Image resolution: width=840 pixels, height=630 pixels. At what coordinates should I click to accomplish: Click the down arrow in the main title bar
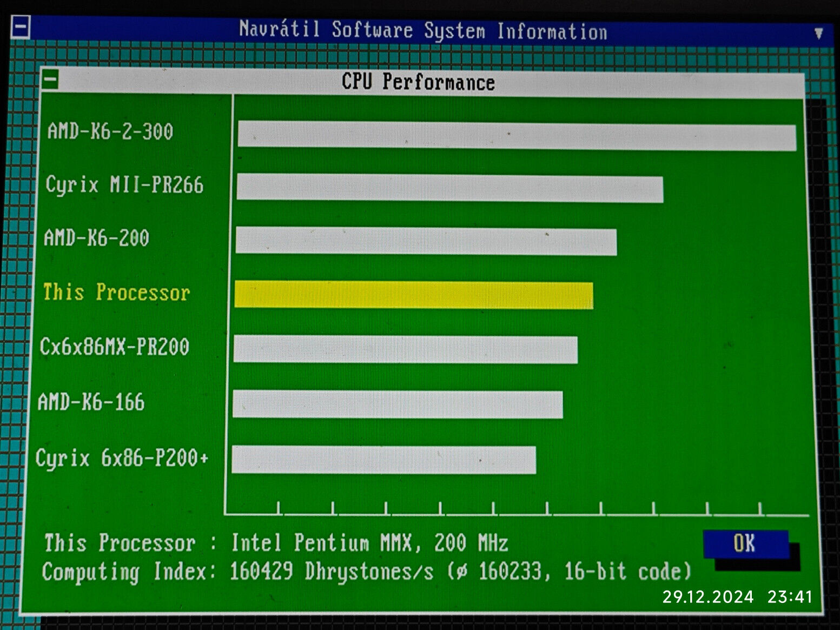click(x=818, y=34)
